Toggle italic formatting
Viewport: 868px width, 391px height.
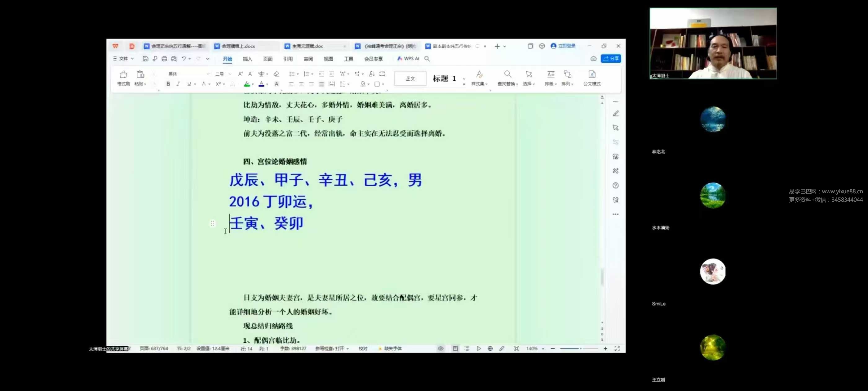(x=178, y=84)
